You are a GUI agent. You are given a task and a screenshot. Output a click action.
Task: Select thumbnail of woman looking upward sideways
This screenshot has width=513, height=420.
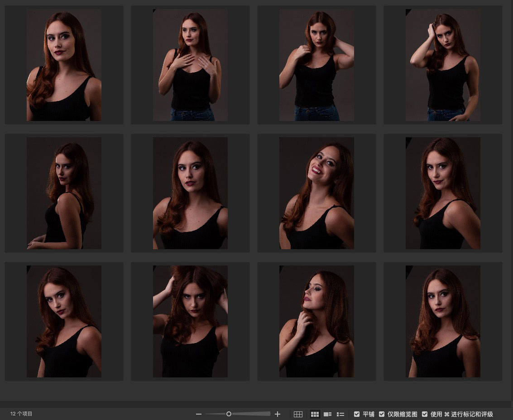tap(316, 321)
